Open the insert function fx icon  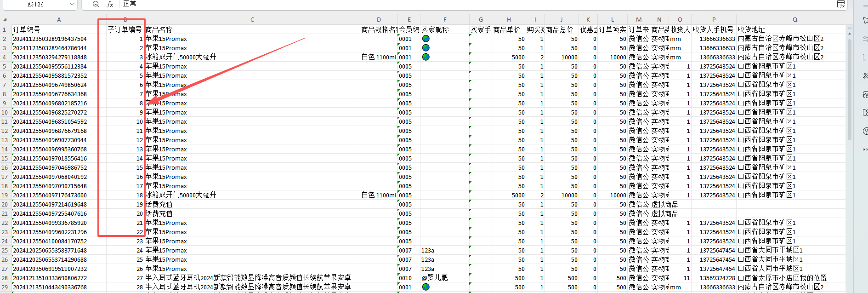pyautogui.click(x=110, y=4)
